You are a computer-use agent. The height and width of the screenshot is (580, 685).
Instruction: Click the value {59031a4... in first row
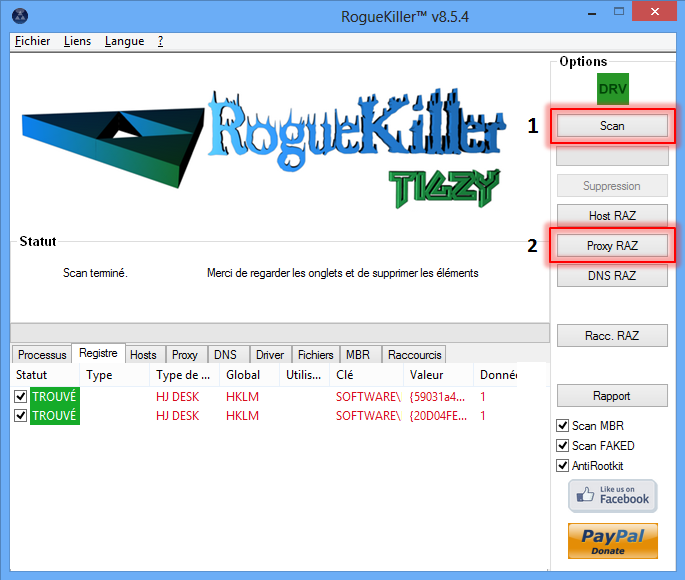(x=437, y=397)
